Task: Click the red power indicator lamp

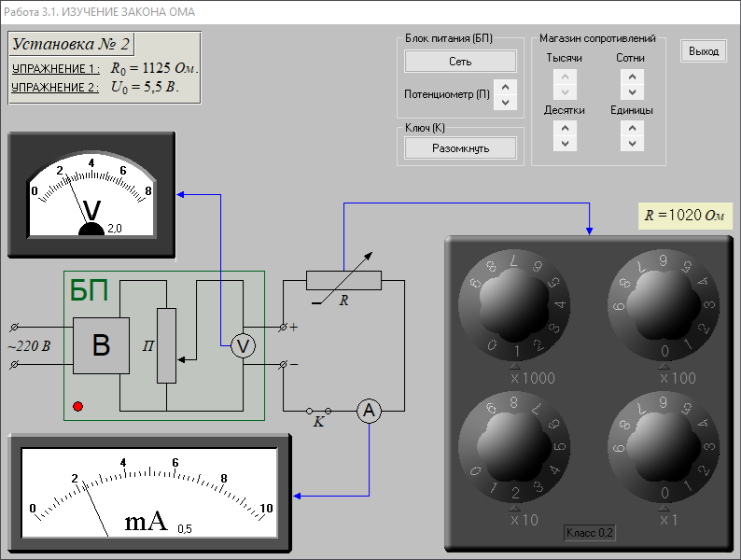Action: (77, 406)
